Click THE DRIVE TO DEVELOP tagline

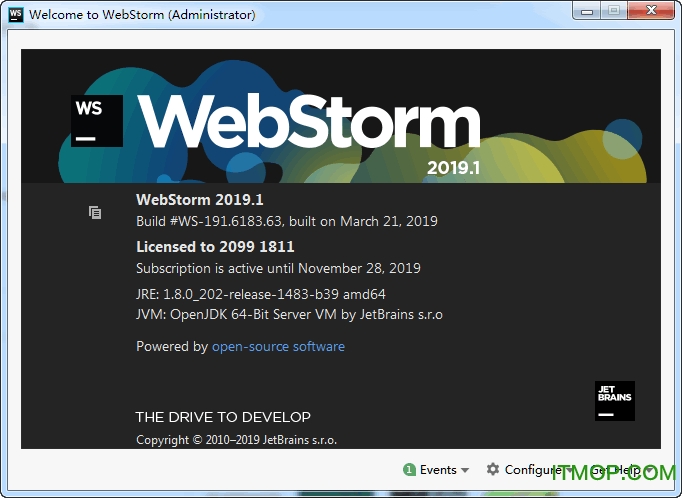tap(223, 417)
